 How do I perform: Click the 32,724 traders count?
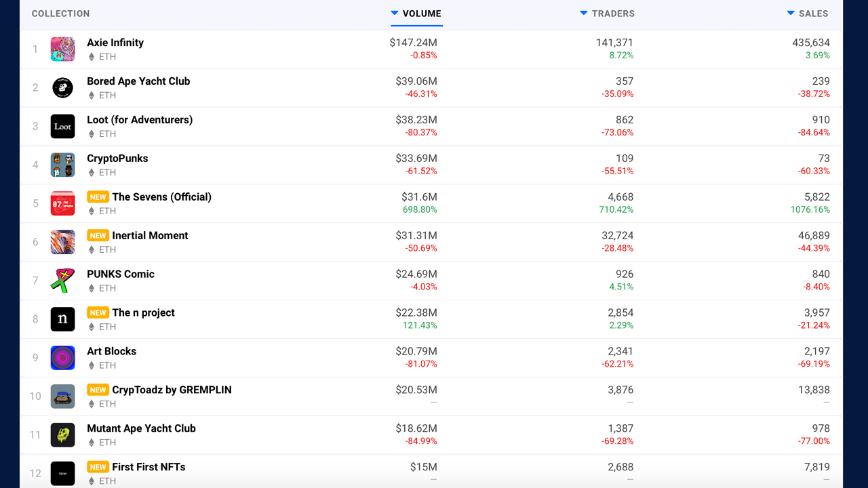(x=617, y=236)
